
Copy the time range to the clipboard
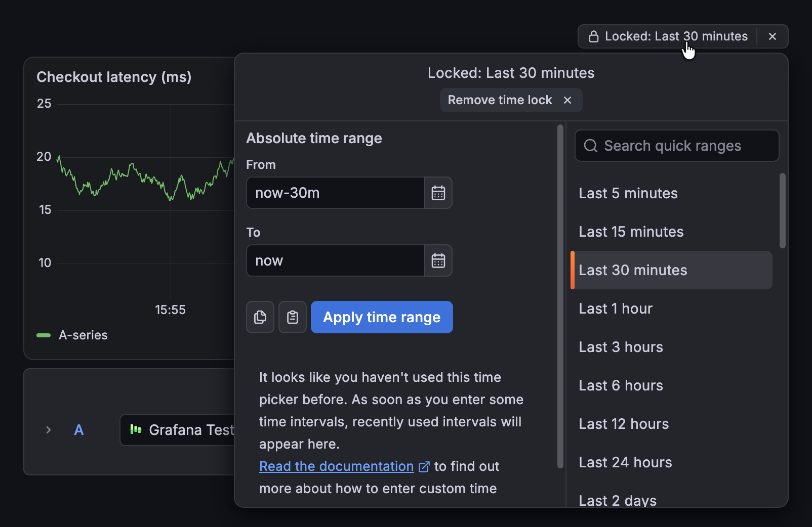pos(260,317)
